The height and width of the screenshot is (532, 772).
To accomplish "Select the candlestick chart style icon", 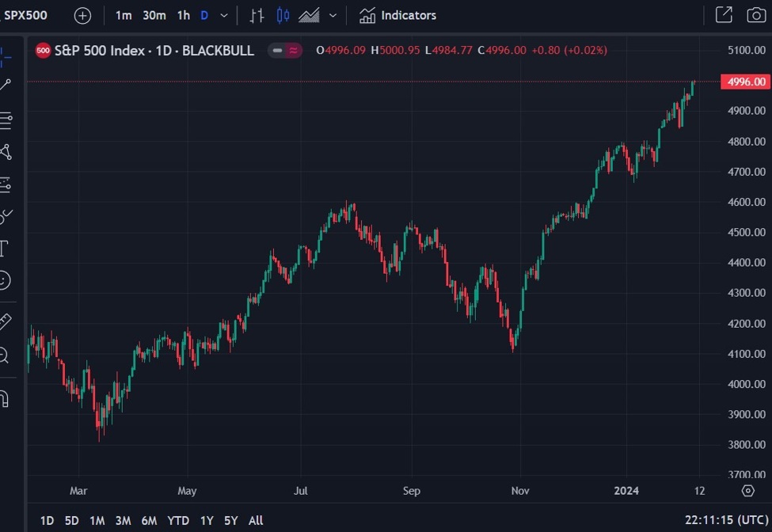I will pos(283,16).
